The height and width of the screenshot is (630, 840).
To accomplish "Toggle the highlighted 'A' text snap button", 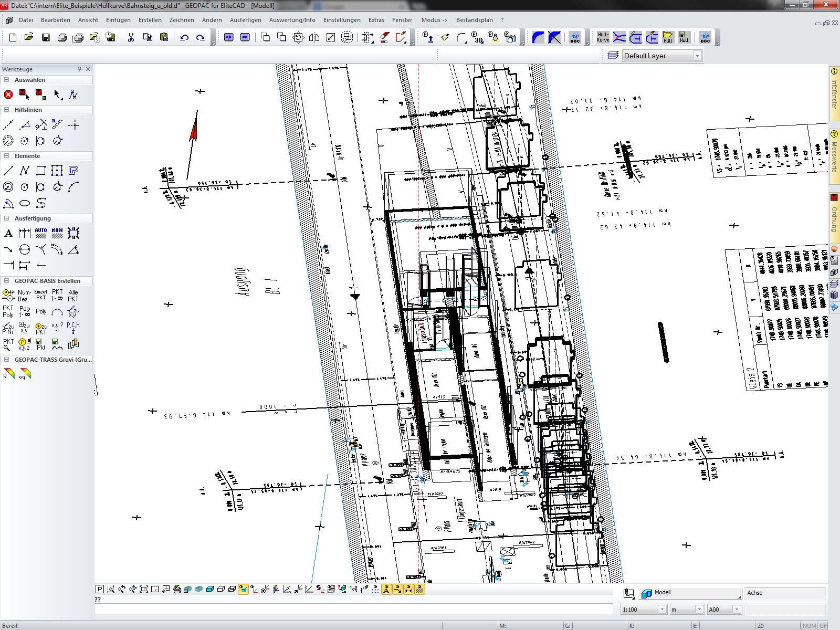I will 386,590.
